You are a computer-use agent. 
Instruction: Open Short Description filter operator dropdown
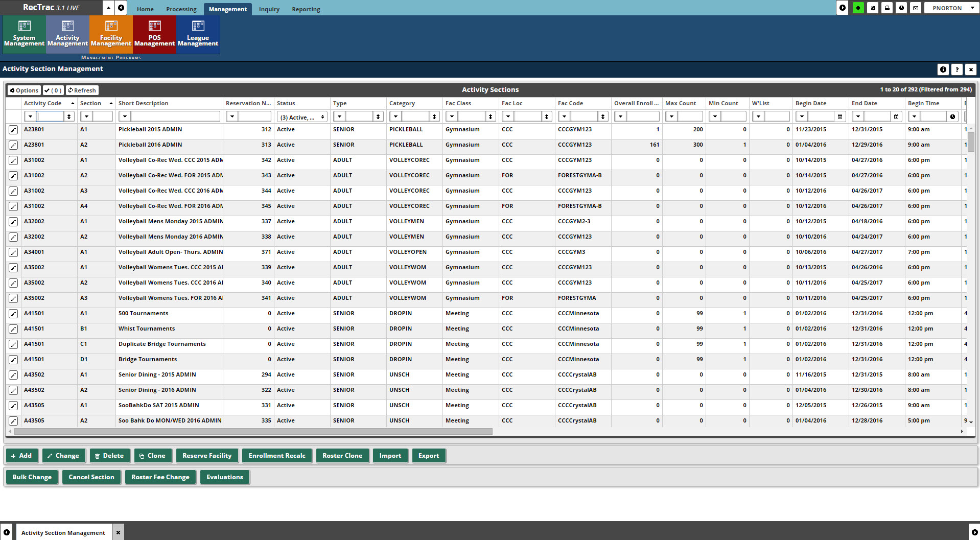coord(124,117)
